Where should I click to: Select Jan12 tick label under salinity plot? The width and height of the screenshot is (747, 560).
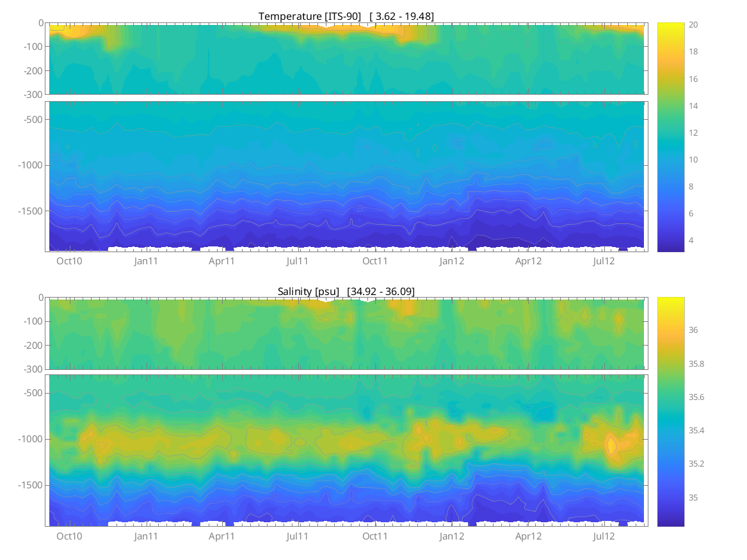tap(452, 536)
